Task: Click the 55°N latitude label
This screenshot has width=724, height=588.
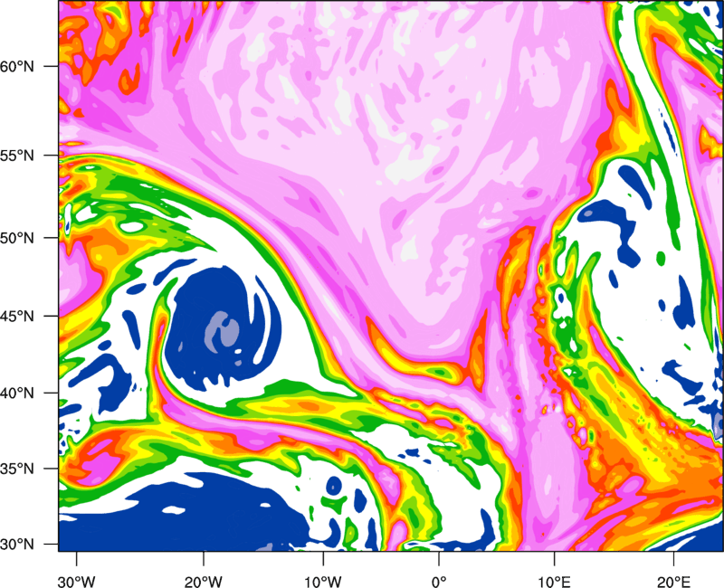Action: click(17, 155)
